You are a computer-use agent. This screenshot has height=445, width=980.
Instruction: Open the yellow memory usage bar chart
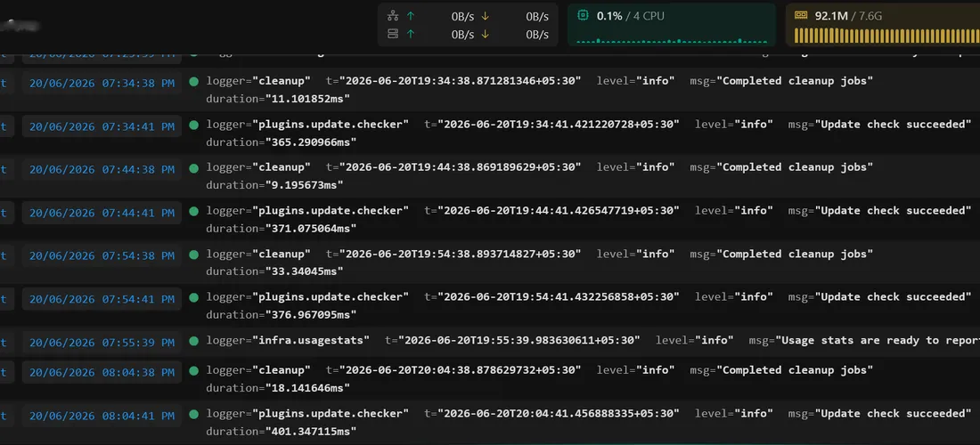tap(886, 35)
